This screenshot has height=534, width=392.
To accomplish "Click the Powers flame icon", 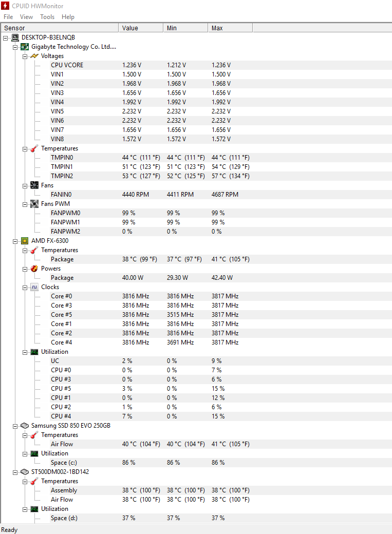I will click(x=34, y=269).
